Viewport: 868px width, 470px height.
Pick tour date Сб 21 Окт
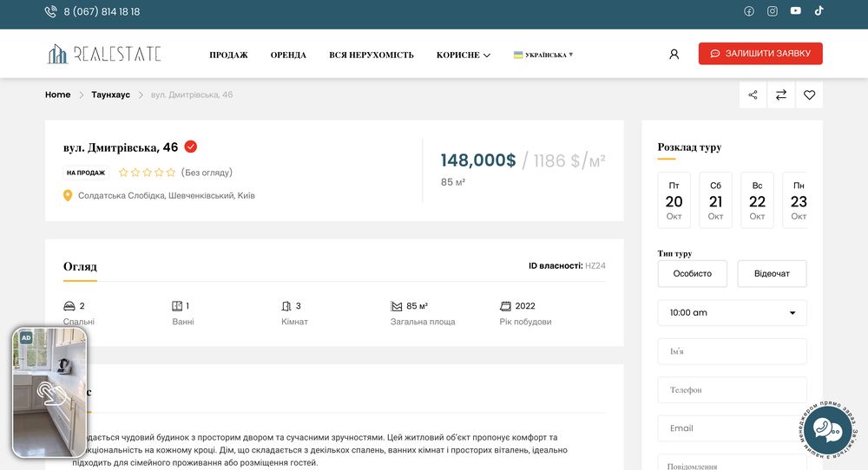(x=716, y=200)
